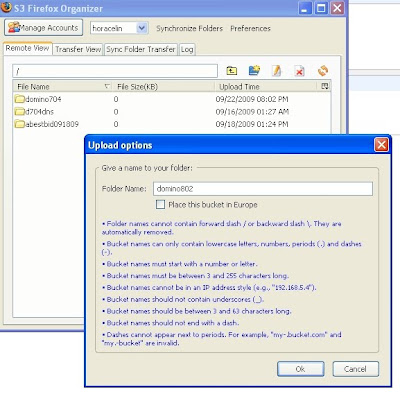Click rule 'should not end with a dash'

(170, 323)
